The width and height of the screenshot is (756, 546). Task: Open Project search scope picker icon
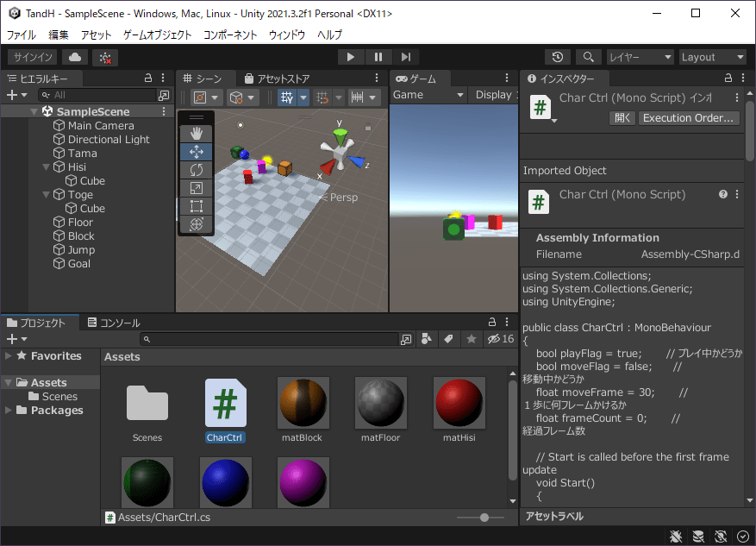pyautogui.click(x=406, y=340)
